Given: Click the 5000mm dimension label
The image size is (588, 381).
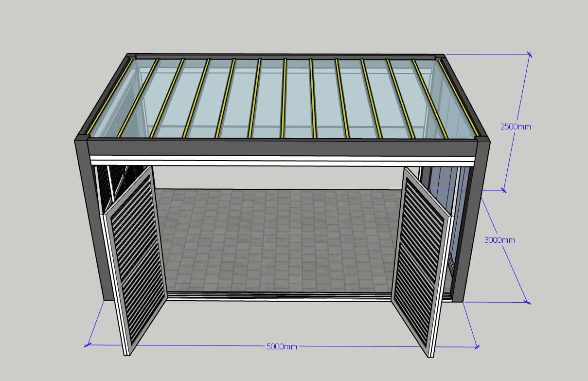Looking at the screenshot, I should pyautogui.click(x=282, y=346).
